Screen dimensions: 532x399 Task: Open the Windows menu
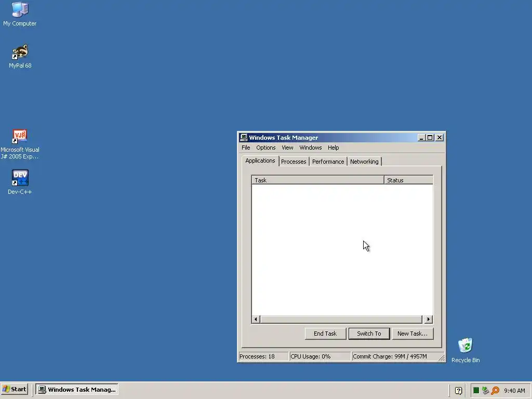pyautogui.click(x=311, y=148)
